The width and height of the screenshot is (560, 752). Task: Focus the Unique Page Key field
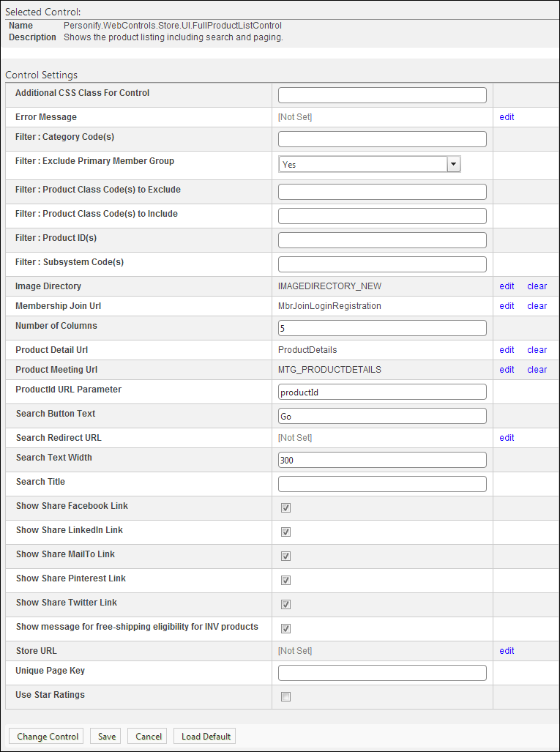(x=382, y=673)
